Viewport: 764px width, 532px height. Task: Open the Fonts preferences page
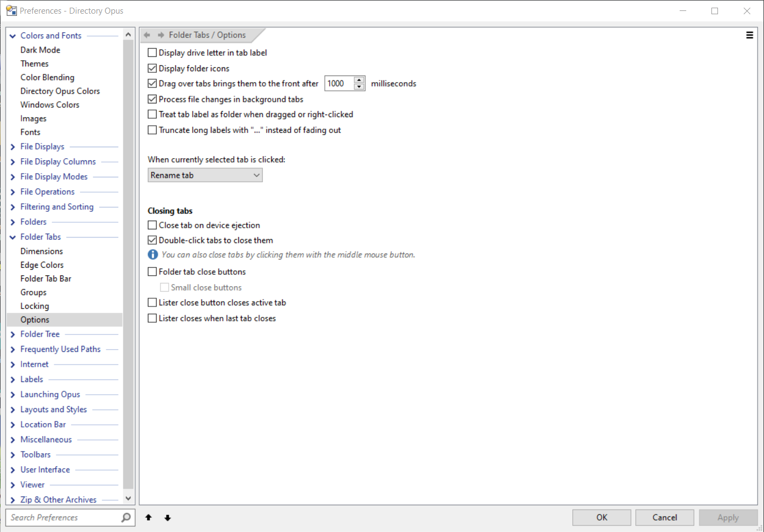click(31, 132)
